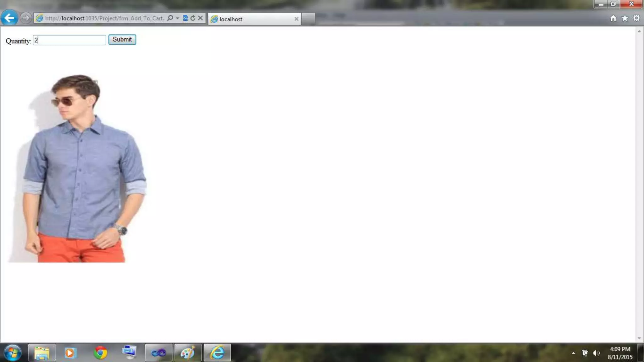Click the Stop loading X in address bar
The width and height of the screenshot is (644, 362).
pyautogui.click(x=200, y=18)
